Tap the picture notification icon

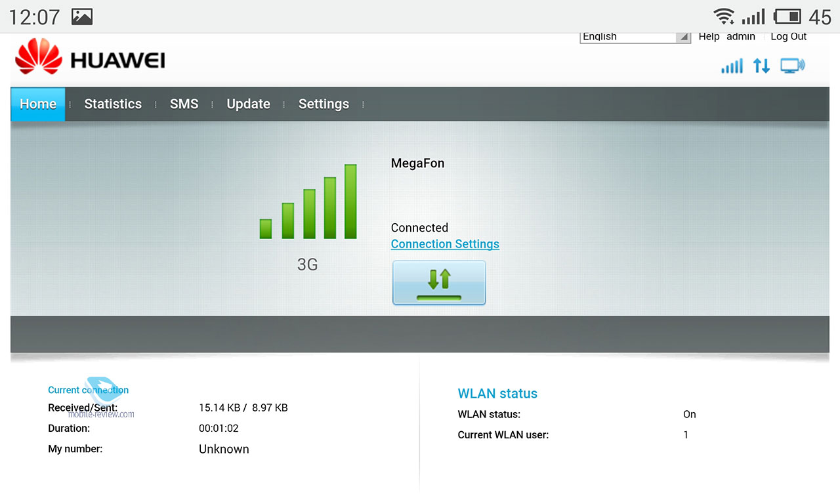(82, 16)
